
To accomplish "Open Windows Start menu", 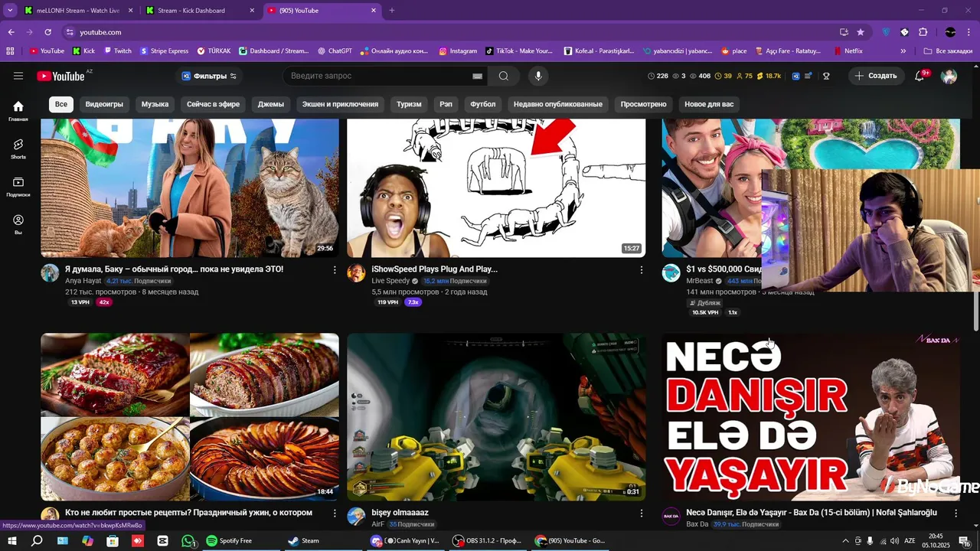I will (x=12, y=541).
